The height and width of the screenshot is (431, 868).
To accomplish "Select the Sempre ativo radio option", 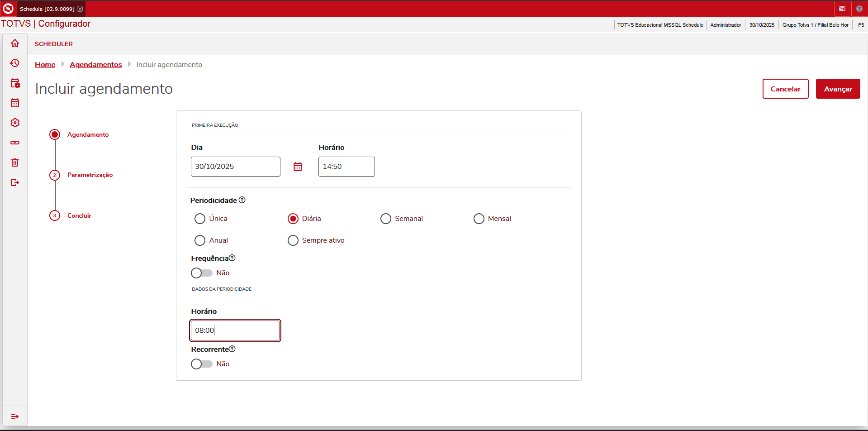I will [x=316, y=240].
